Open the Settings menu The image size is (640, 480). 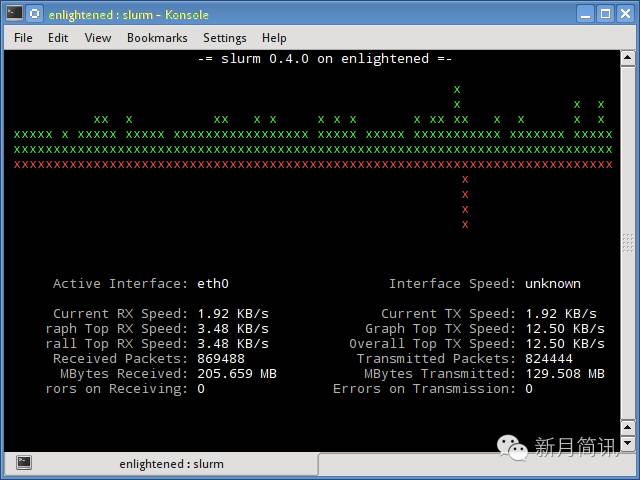(x=225, y=38)
